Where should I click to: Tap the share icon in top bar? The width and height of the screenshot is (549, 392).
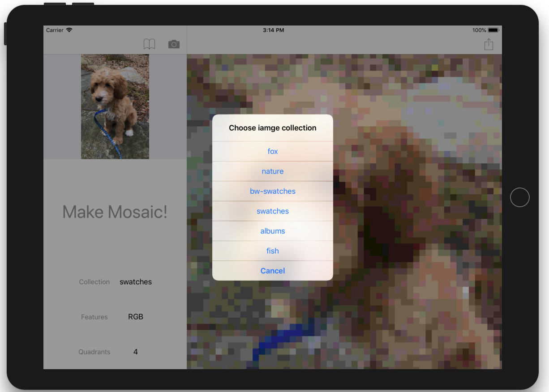point(489,44)
